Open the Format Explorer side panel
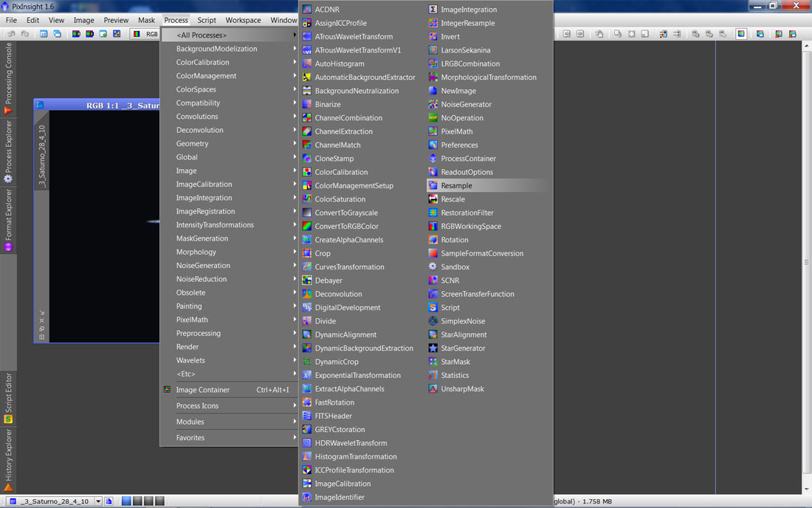 pyautogui.click(x=8, y=220)
